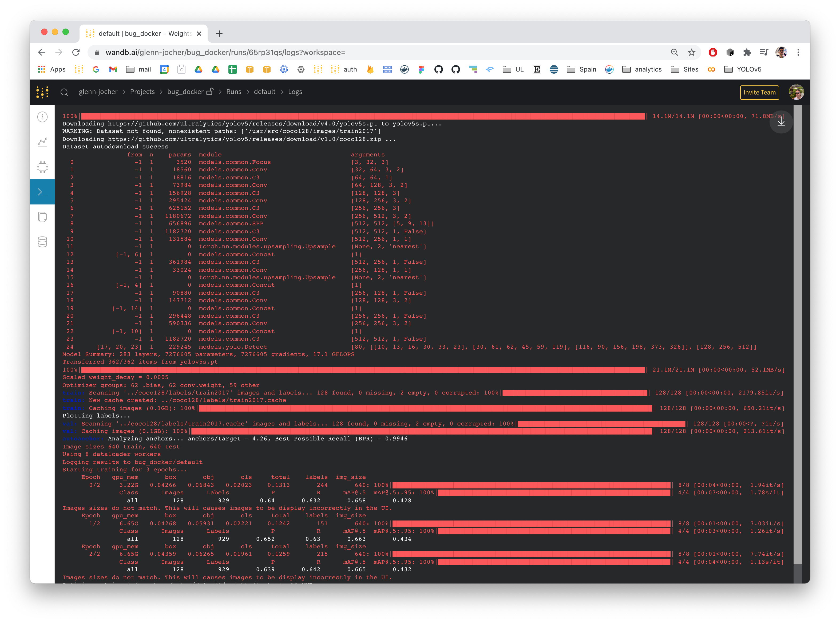The image size is (840, 623).
Task: Click the search magnifier in wandb header
Action: tap(65, 92)
